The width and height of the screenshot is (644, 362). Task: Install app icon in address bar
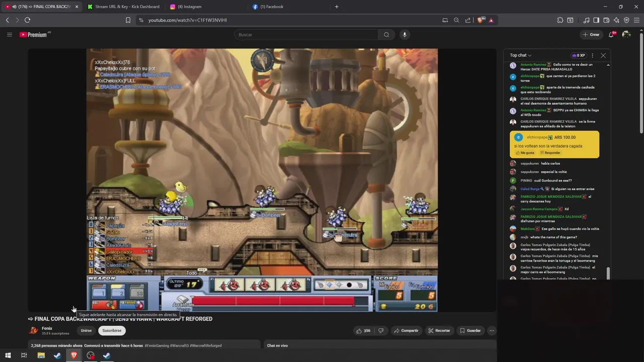(445, 20)
